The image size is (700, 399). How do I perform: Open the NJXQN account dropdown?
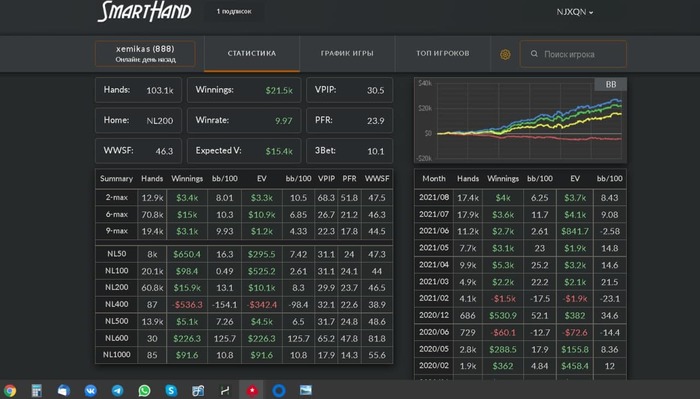click(575, 12)
